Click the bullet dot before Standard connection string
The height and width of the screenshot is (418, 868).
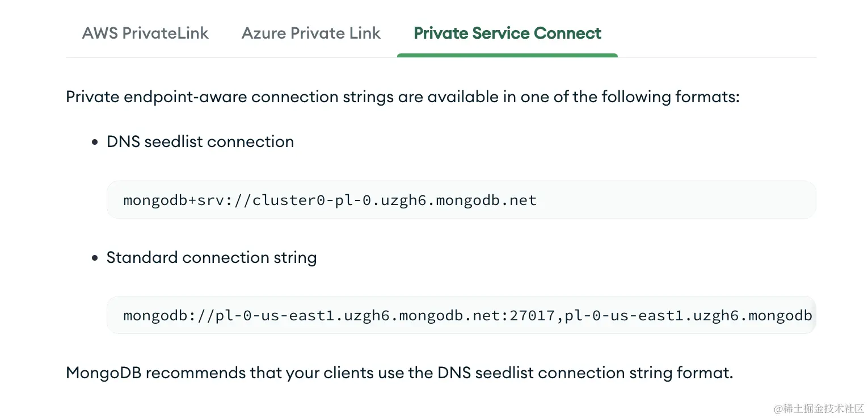pos(95,258)
